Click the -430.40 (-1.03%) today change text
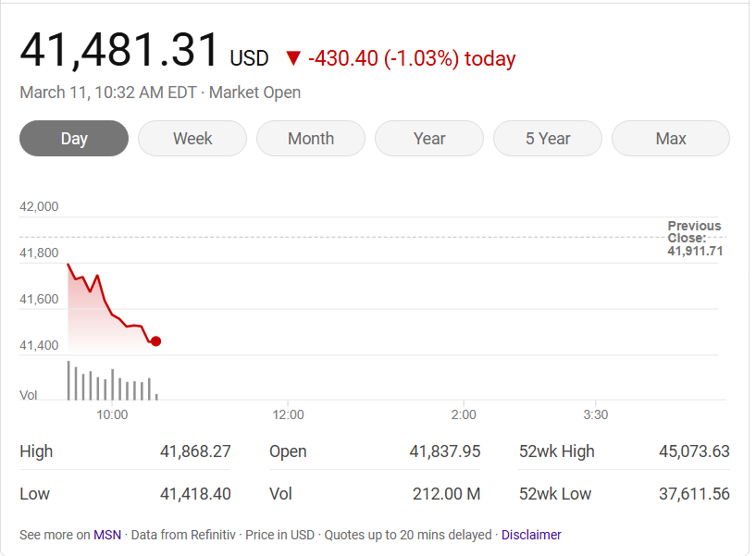This screenshot has height=556, width=756. pyautogui.click(x=412, y=59)
